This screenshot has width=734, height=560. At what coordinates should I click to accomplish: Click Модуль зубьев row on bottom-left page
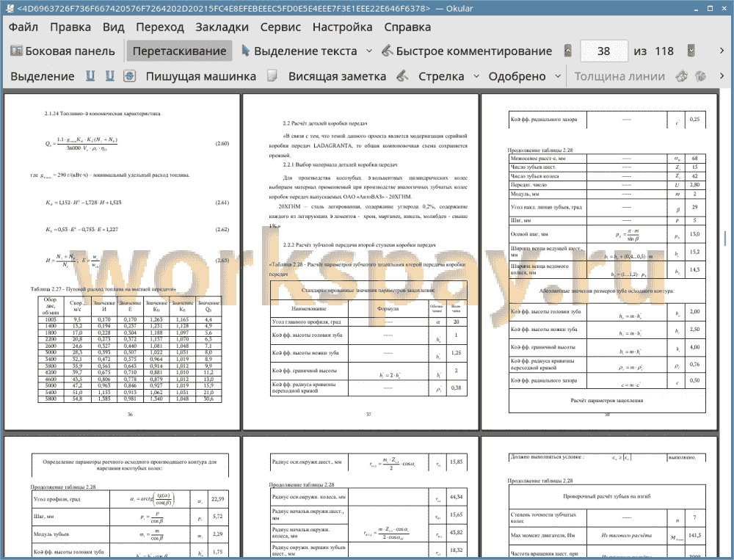(130, 534)
